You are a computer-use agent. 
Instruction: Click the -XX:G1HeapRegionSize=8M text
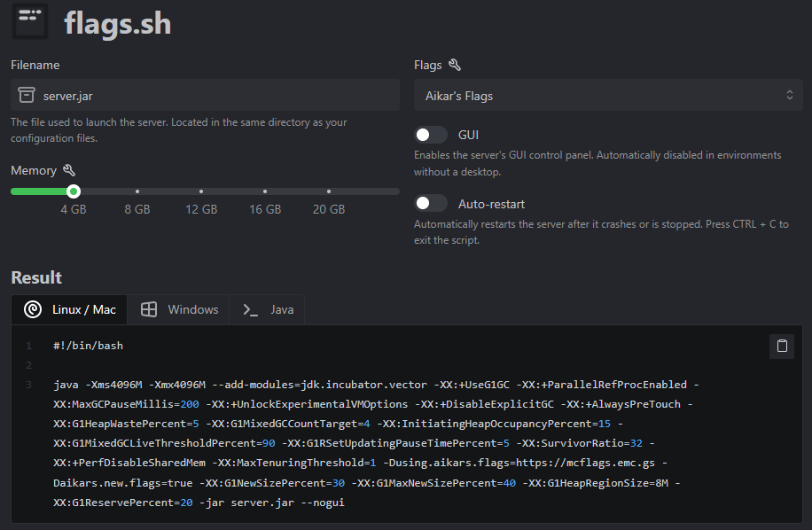tap(596, 483)
